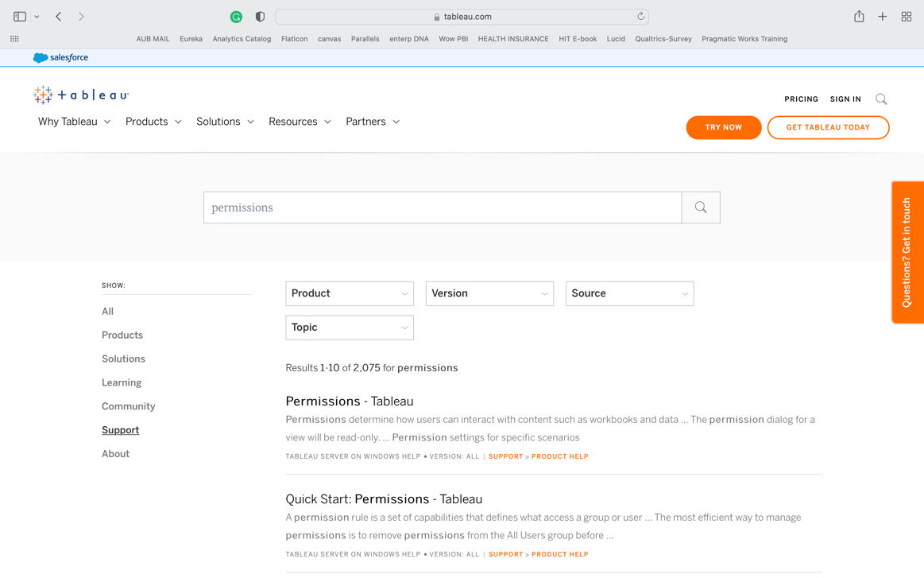This screenshot has width=924, height=578.
Task: Open the Qualtrics-Survey bookmark
Action: point(663,39)
